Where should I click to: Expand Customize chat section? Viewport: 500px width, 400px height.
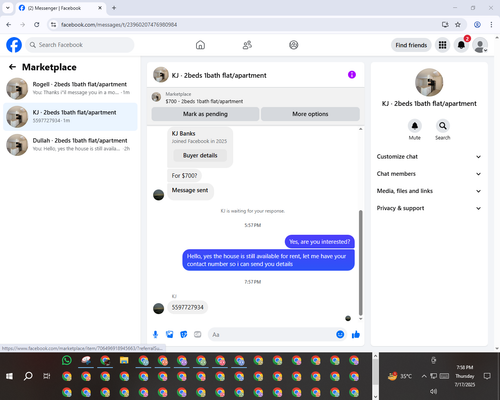point(429,157)
